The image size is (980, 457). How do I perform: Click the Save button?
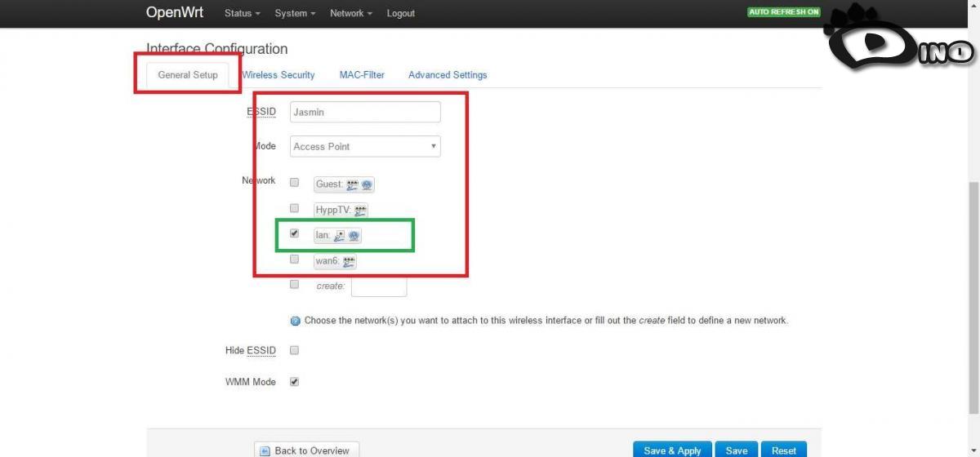(x=737, y=450)
